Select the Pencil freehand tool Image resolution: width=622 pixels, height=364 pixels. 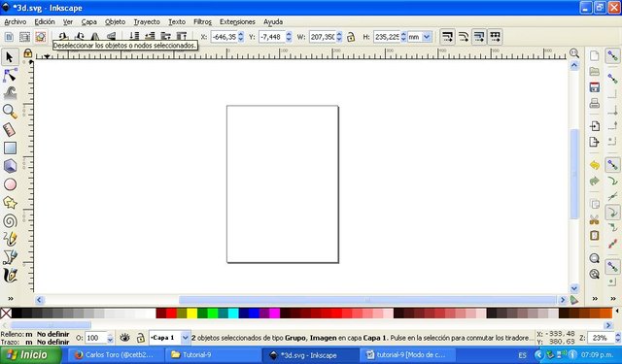point(10,239)
